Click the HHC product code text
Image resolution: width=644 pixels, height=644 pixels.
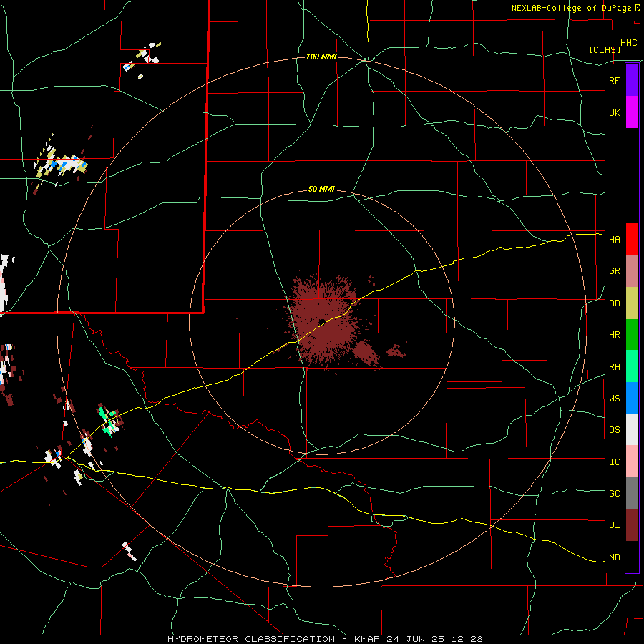tap(629, 43)
